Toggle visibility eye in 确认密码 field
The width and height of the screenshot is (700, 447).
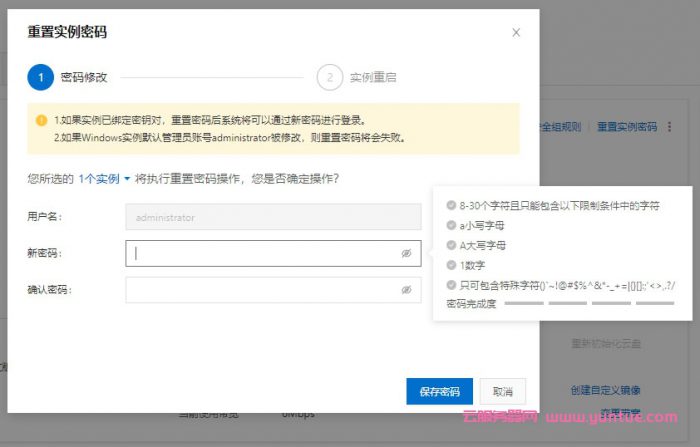pyautogui.click(x=406, y=290)
